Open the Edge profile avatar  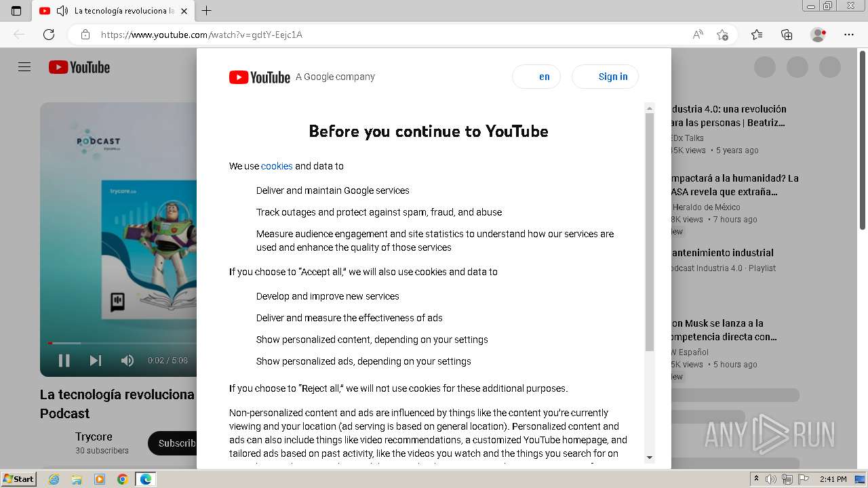(x=818, y=35)
